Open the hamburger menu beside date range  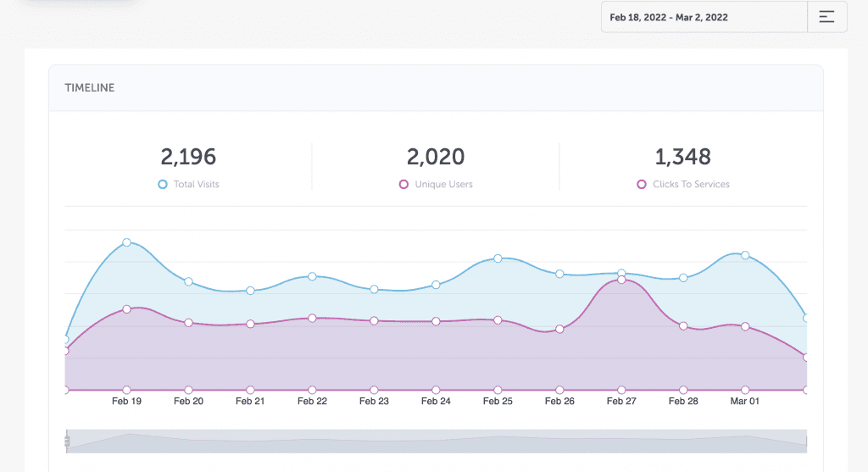click(826, 17)
